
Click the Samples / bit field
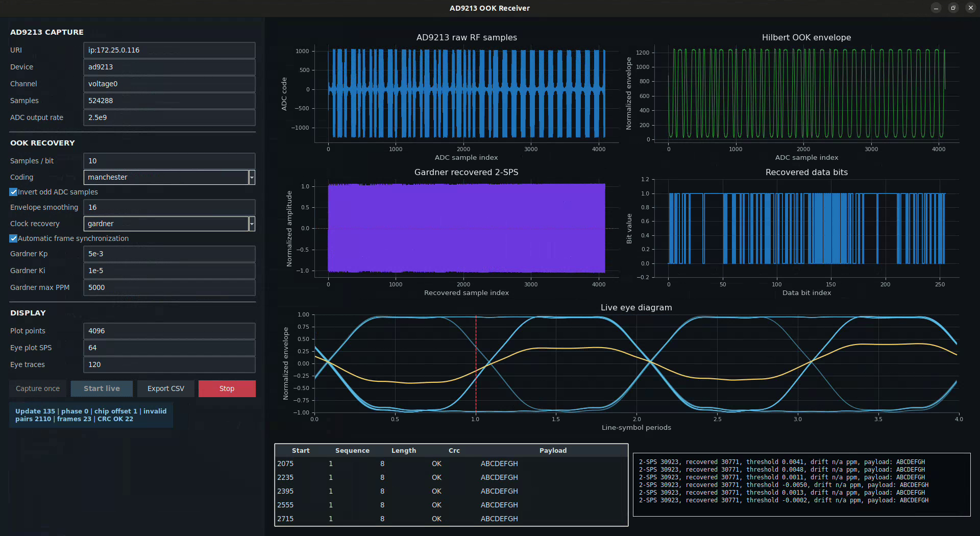click(x=169, y=161)
